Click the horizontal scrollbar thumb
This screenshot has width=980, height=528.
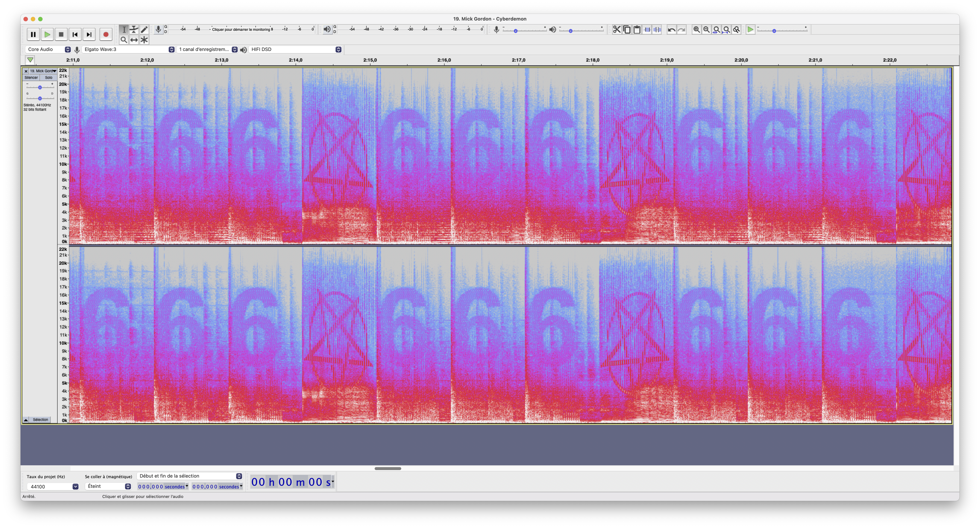click(x=388, y=468)
